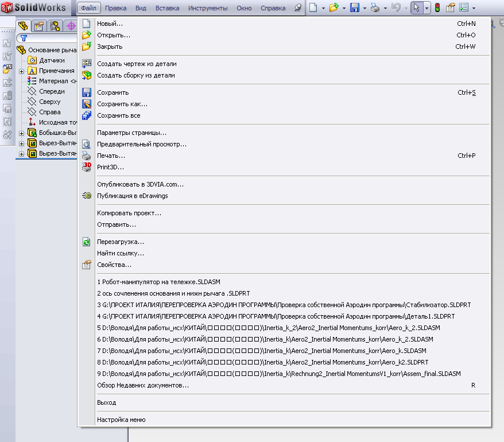Click the Перезагрузка reload icon
This screenshot has width=504, height=442.
click(x=87, y=242)
